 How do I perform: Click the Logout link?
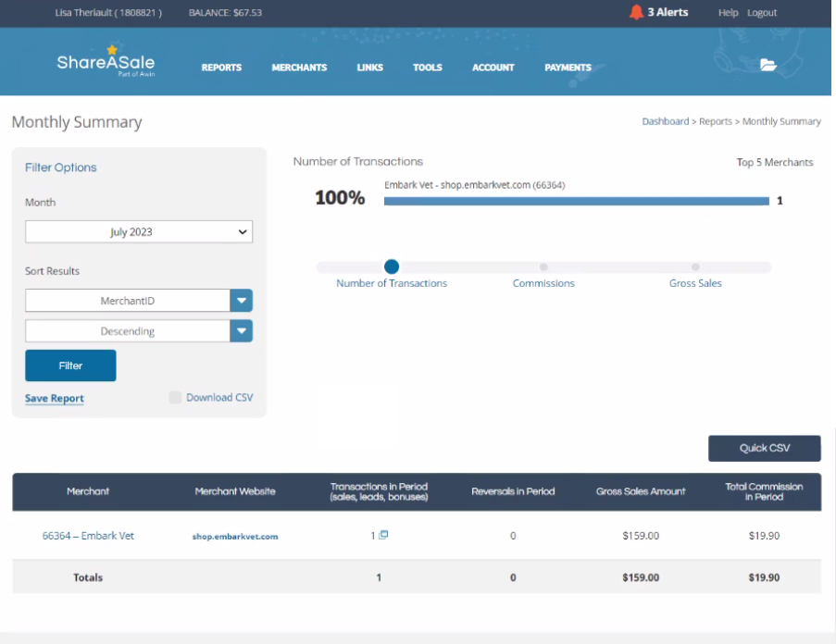[x=762, y=12]
